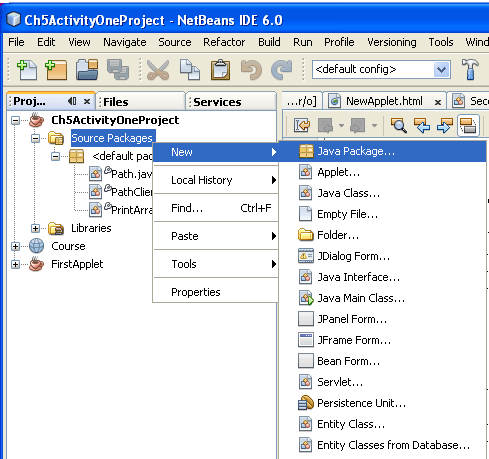
Task: Click Find Previous Occurrence arrow icon
Action: [x=422, y=126]
